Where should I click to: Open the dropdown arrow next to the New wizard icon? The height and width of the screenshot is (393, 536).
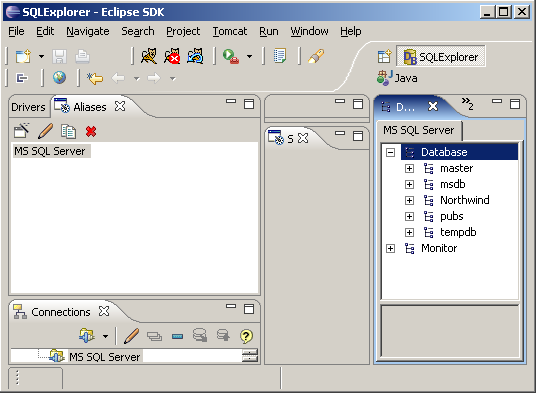click(x=41, y=56)
